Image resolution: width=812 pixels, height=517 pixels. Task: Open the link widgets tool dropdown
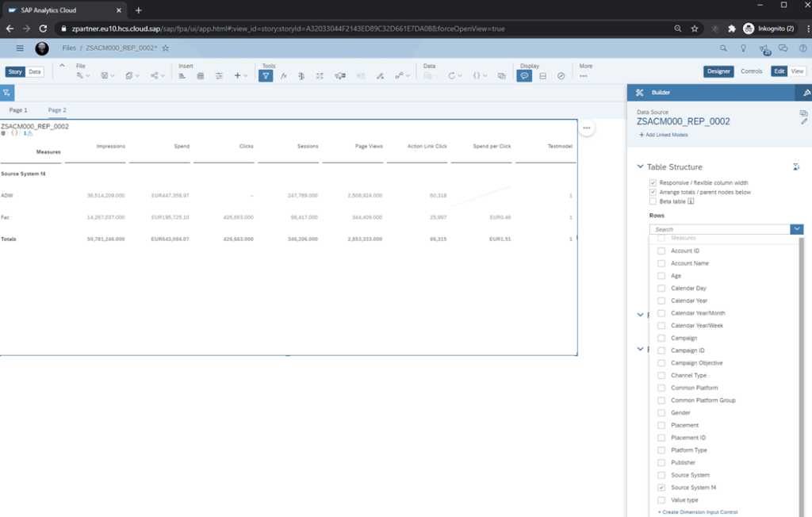pos(402,75)
